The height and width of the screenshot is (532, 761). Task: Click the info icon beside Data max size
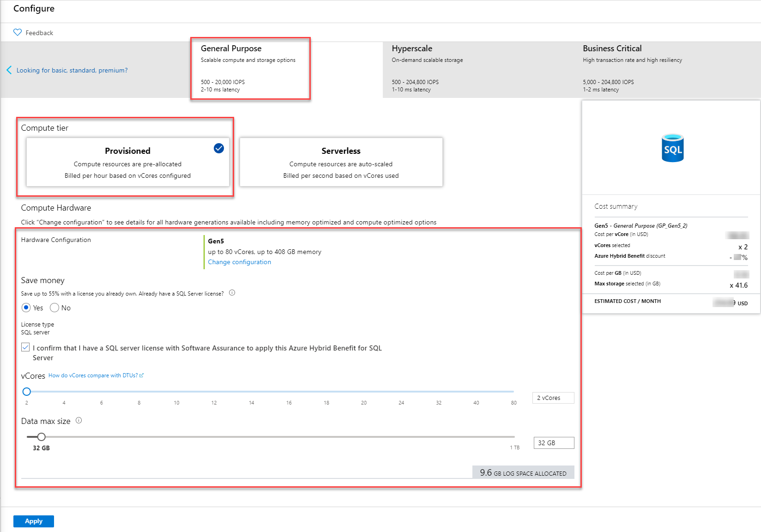79,421
